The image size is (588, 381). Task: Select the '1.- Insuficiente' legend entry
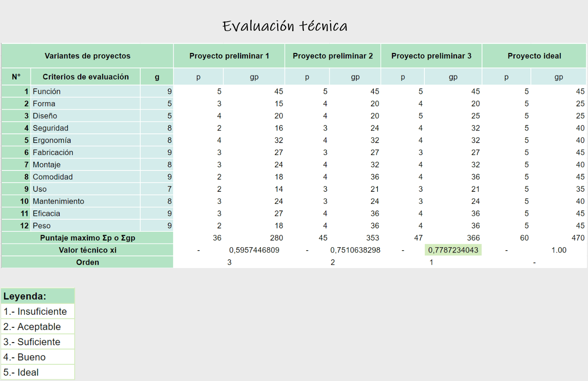coord(38,311)
